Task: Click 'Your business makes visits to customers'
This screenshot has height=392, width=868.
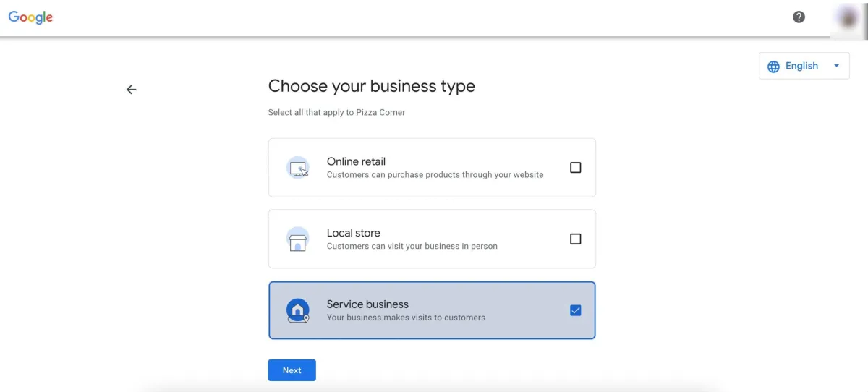Action: tap(406, 318)
